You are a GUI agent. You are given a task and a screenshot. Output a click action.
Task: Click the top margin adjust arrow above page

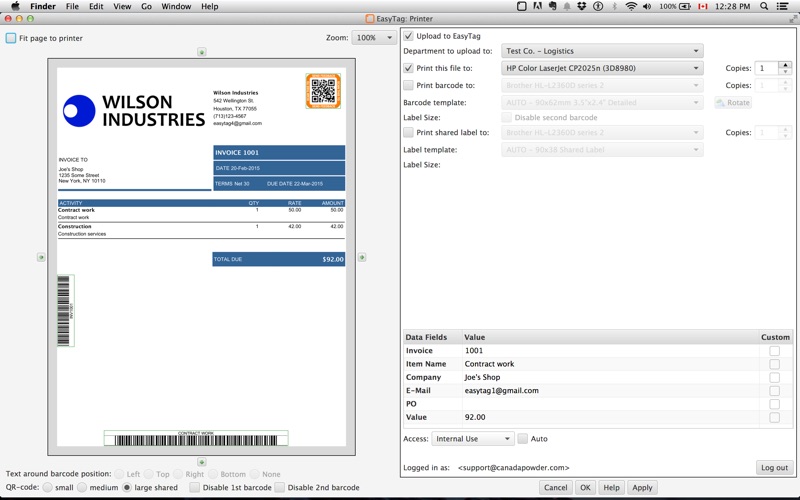point(202,52)
